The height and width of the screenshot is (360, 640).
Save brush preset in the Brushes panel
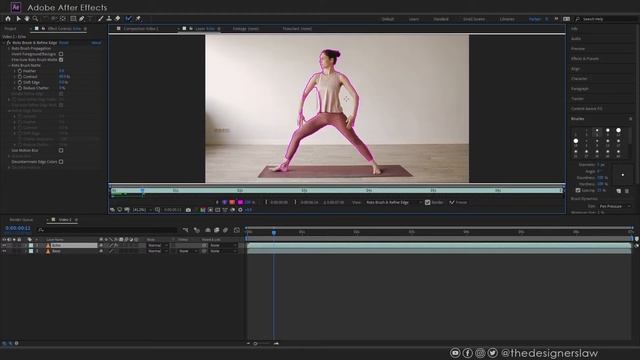[x=618, y=191]
